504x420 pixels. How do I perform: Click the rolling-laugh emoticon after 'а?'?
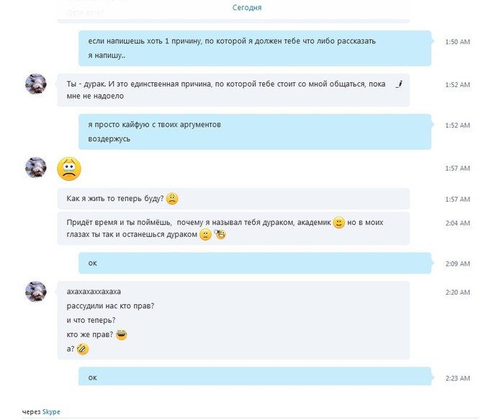(x=83, y=349)
